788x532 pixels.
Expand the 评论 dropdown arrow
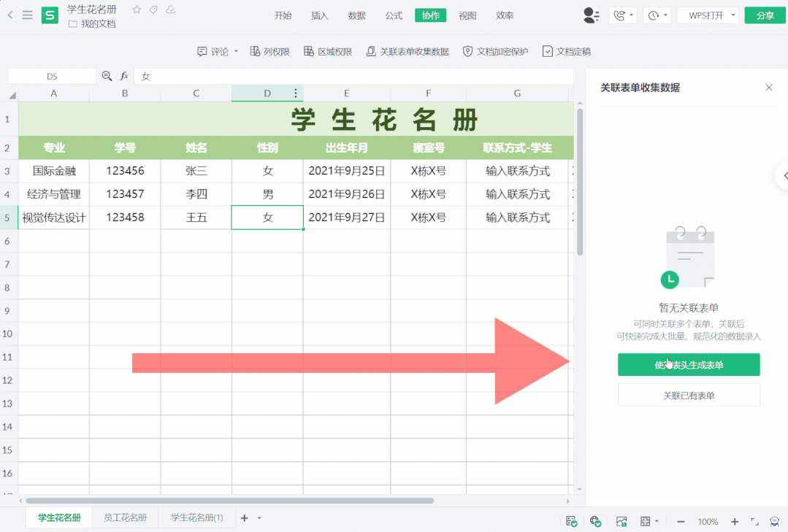[x=236, y=51]
